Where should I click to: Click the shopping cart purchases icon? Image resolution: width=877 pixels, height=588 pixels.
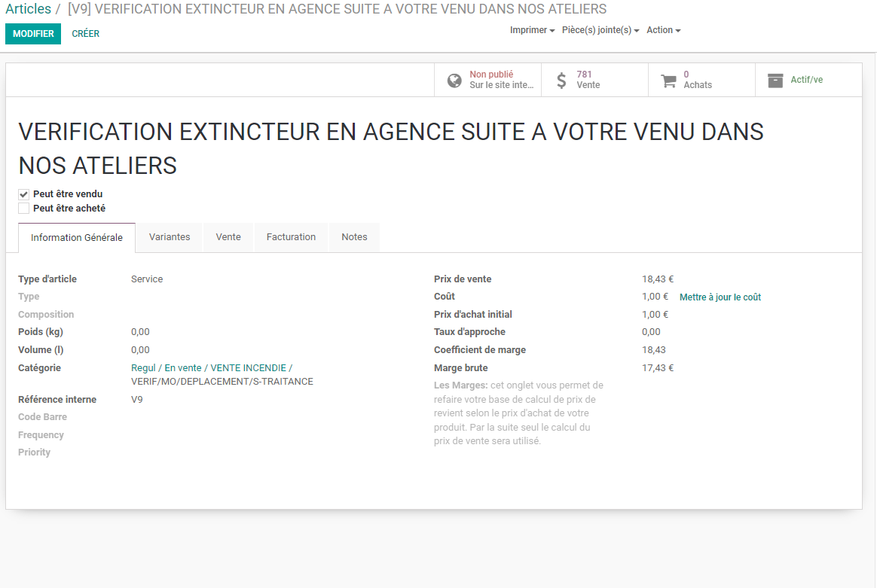pos(668,81)
